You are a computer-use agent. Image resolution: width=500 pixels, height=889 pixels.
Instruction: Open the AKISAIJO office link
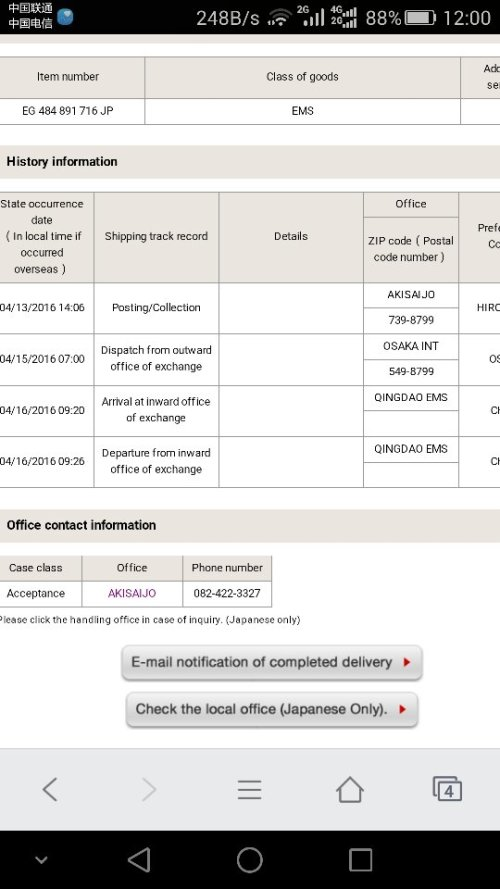(132, 594)
